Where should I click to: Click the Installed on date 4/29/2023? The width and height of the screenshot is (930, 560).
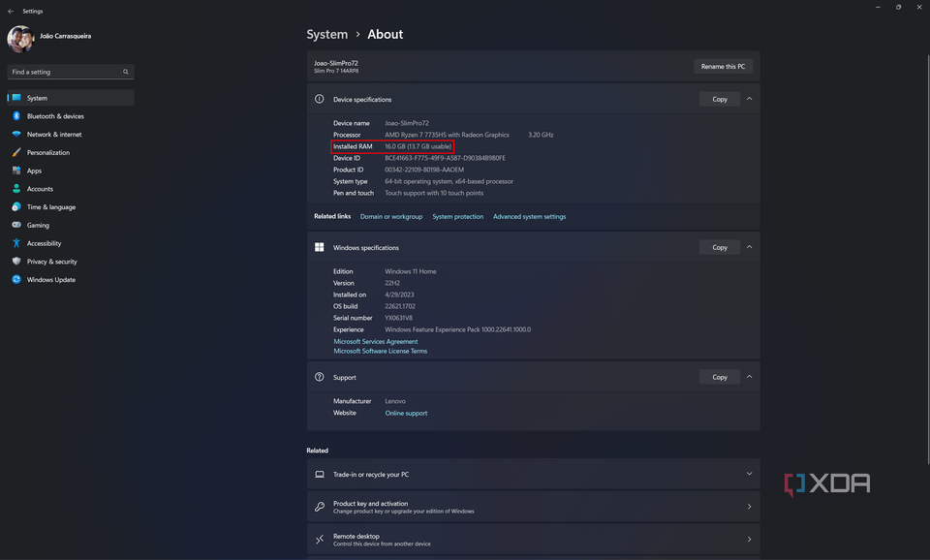point(399,295)
